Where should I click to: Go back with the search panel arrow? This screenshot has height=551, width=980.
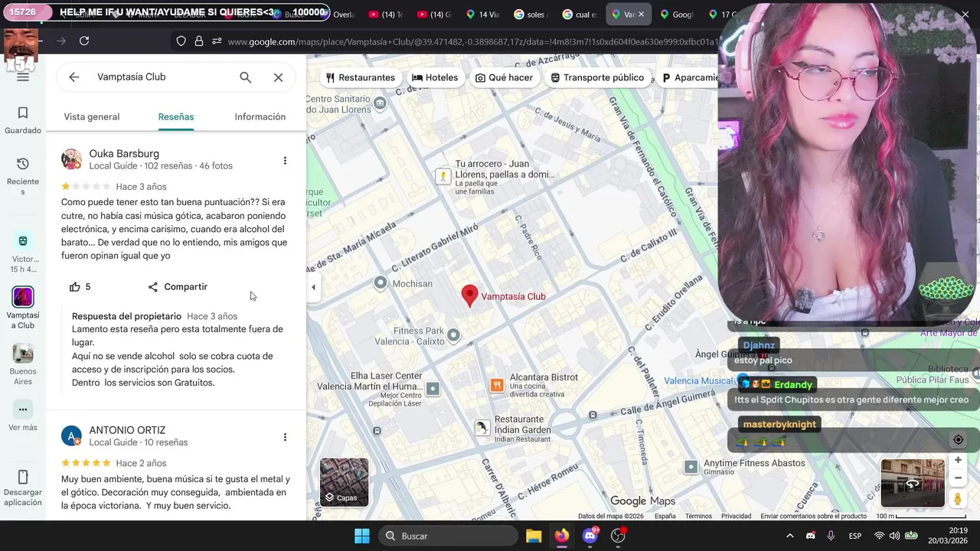point(73,77)
